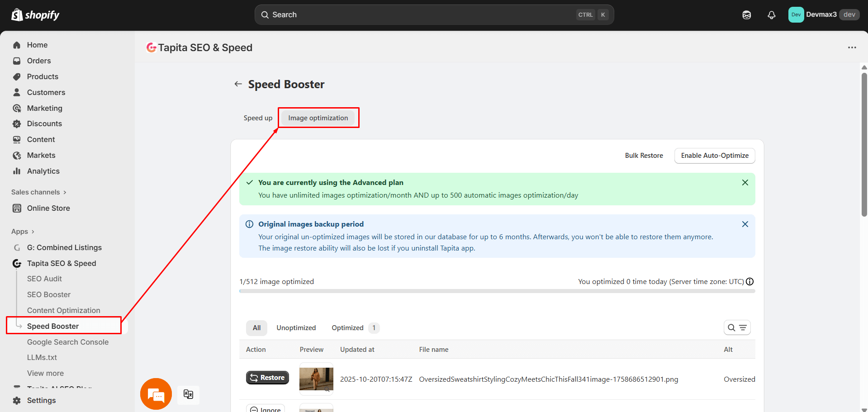
Task: Restore the OversizedSweatshirt image
Action: [x=267, y=377]
